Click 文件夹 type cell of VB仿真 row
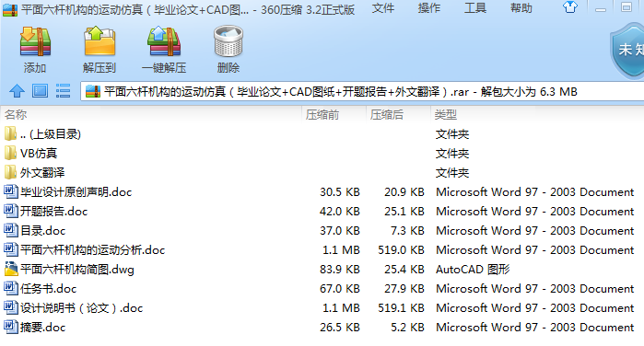Screen dimensions: 644x346 452,153
